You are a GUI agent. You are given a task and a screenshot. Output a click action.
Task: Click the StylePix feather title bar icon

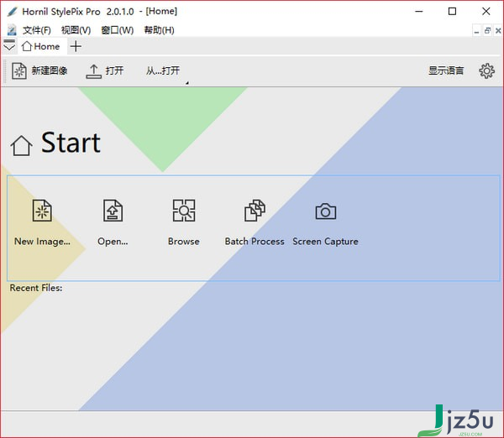click(13, 12)
